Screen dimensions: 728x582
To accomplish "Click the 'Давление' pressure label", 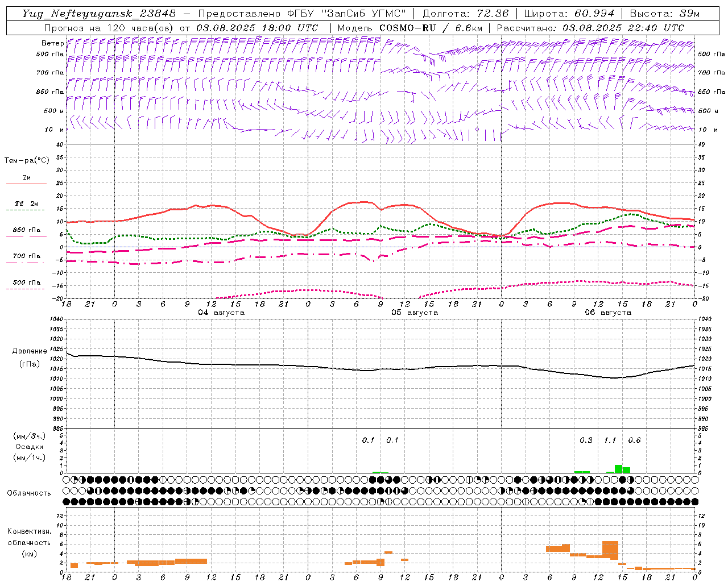I will (x=30, y=351).
